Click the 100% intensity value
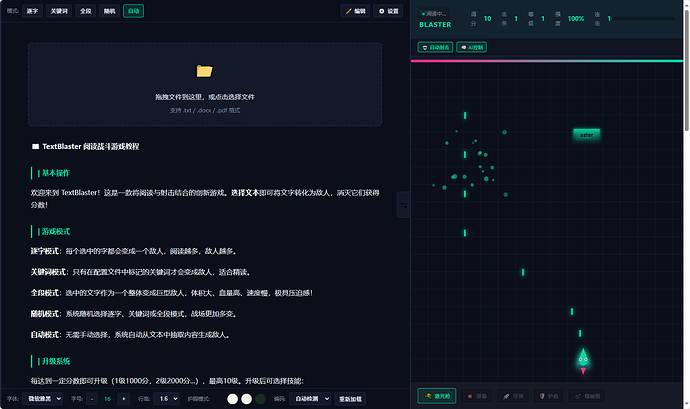The width and height of the screenshot is (690, 409). click(576, 18)
